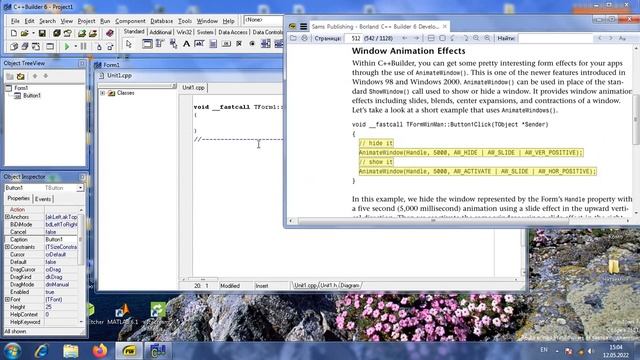Click the View Unit icon

pyautogui.click(x=13, y=46)
